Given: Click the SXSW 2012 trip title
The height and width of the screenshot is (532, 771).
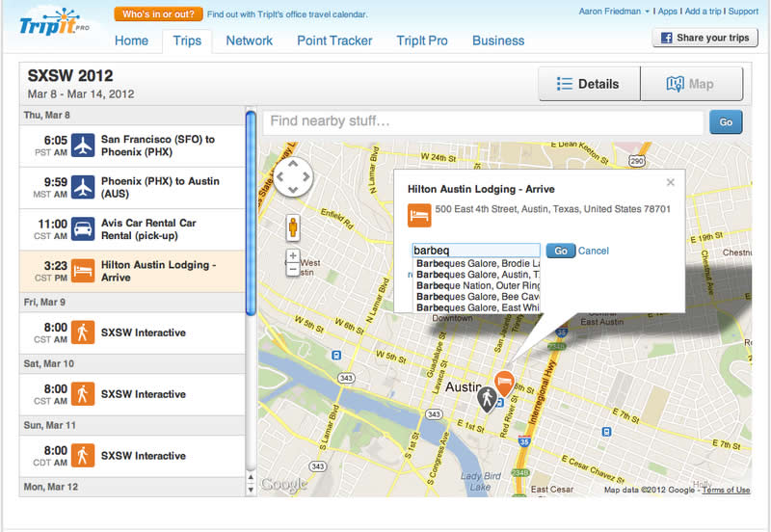Looking at the screenshot, I should pos(70,76).
